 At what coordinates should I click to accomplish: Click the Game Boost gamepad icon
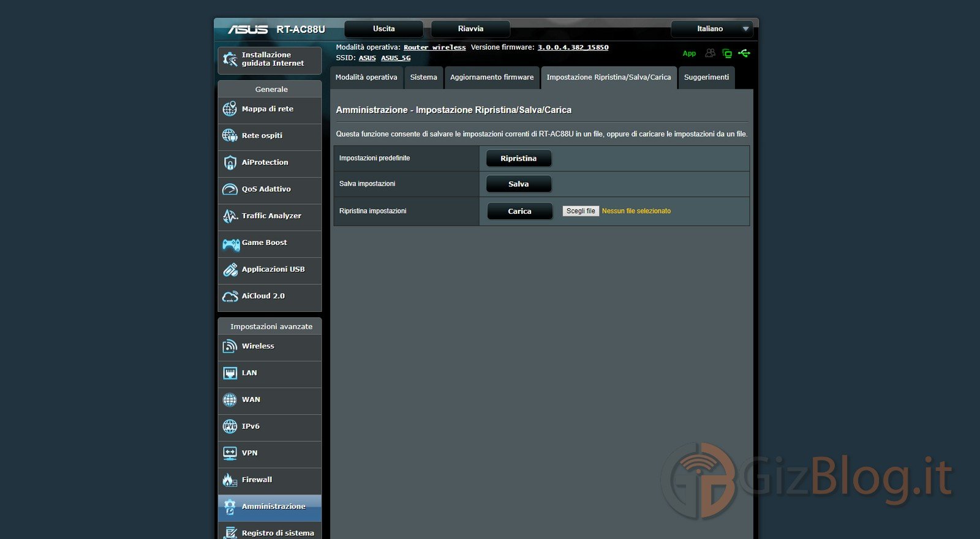click(231, 244)
